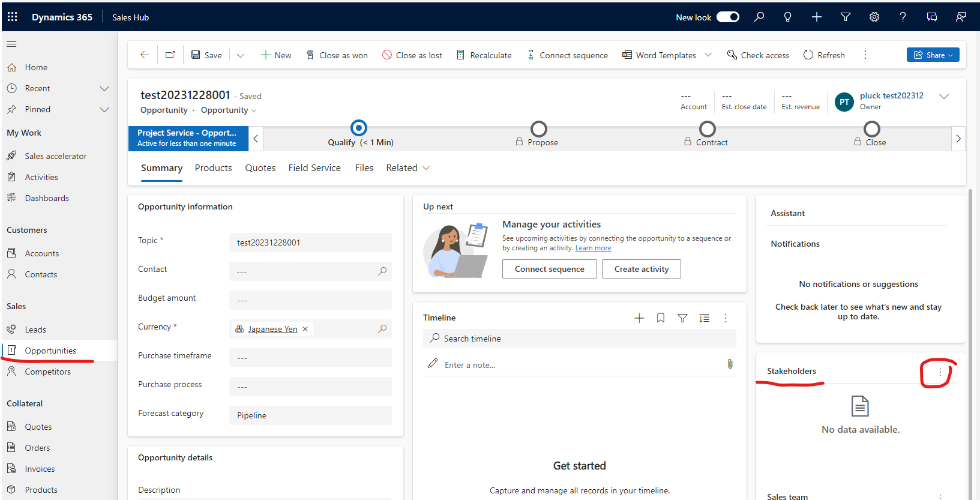Expand the Save options dropdown arrow
This screenshot has height=500, width=980.
pos(240,55)
